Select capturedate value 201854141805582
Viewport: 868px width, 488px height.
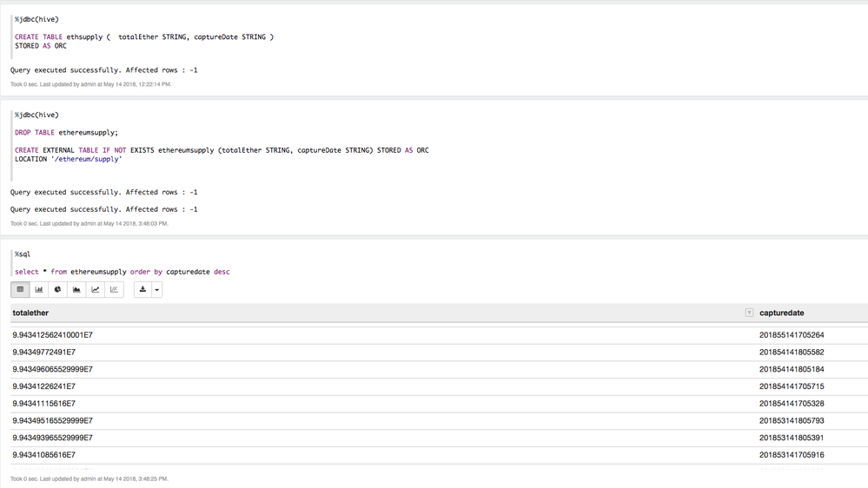pyautogui.click(x=792, y=352)
